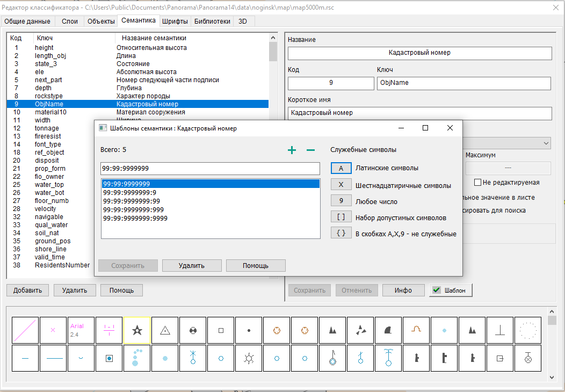Toggle the Шаблон checkbox
This screenshot has width=565, height=392.
tap(436, 290)
